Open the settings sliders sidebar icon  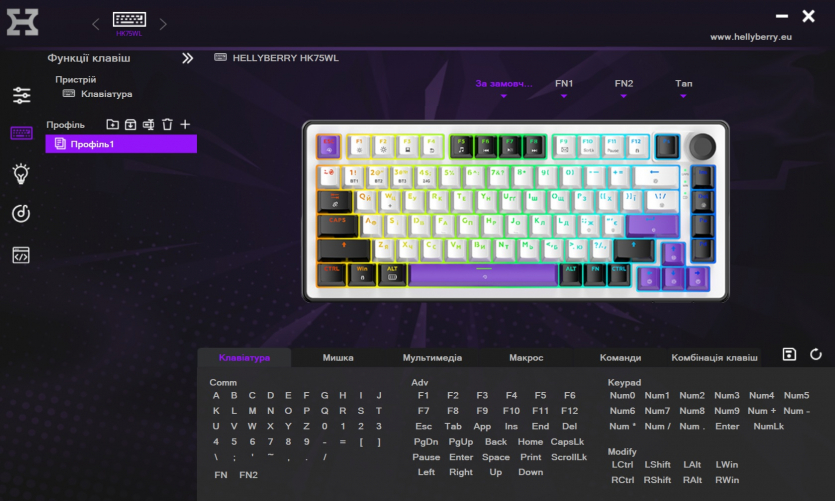coord(21,95)
